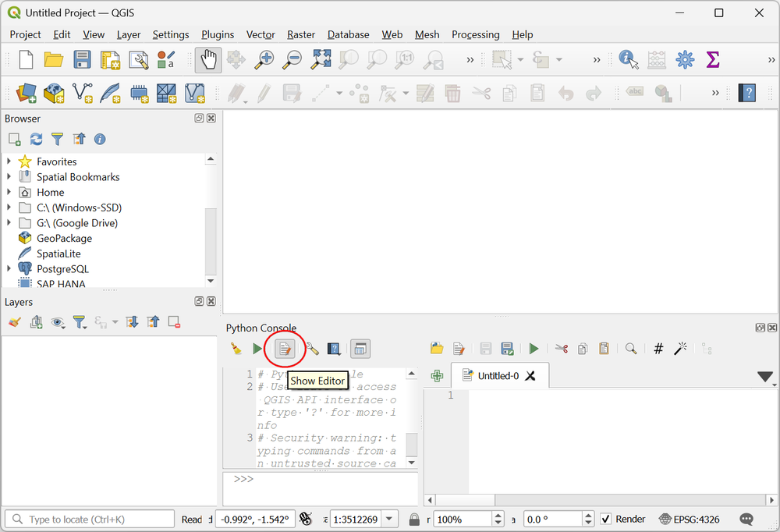Image resolution: width=780 pixels, height=532 pixels.
Task: Open the Processing menu
Action: coord(475,34)
